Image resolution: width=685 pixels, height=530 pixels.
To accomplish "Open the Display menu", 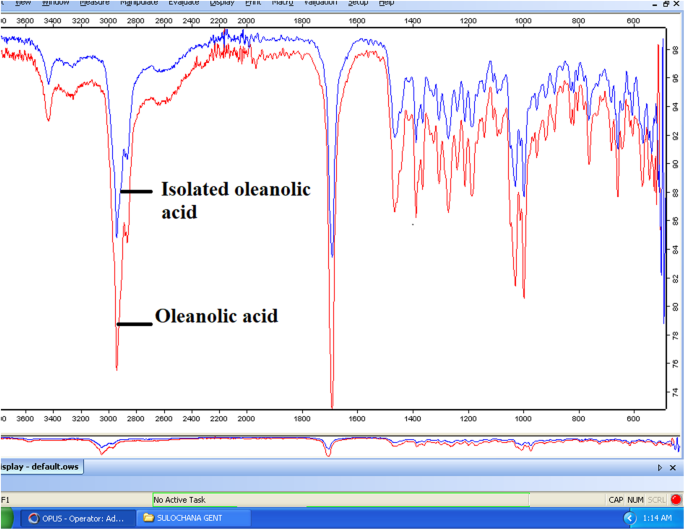I will coord(222,3).
